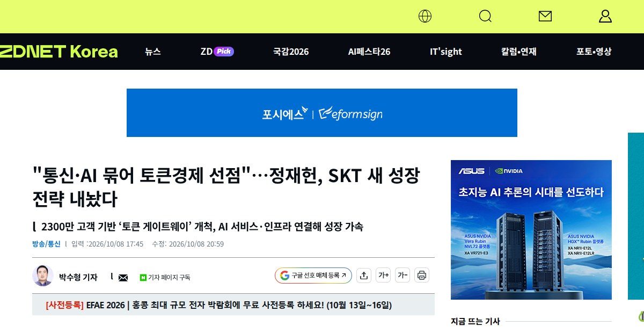This screenshot has height=333, width=644.
Task: Open the 포토•영상 menu
Action: click(594, 52)
